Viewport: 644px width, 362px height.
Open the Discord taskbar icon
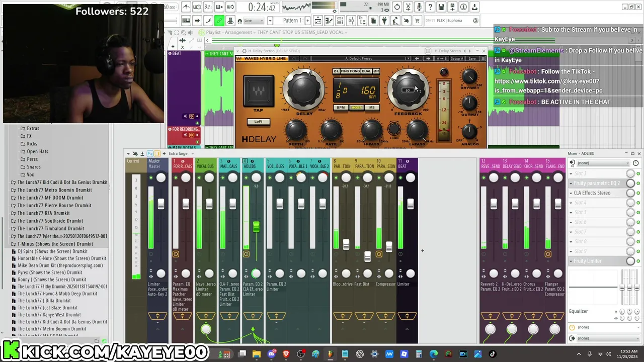click(x=272, y=354)
